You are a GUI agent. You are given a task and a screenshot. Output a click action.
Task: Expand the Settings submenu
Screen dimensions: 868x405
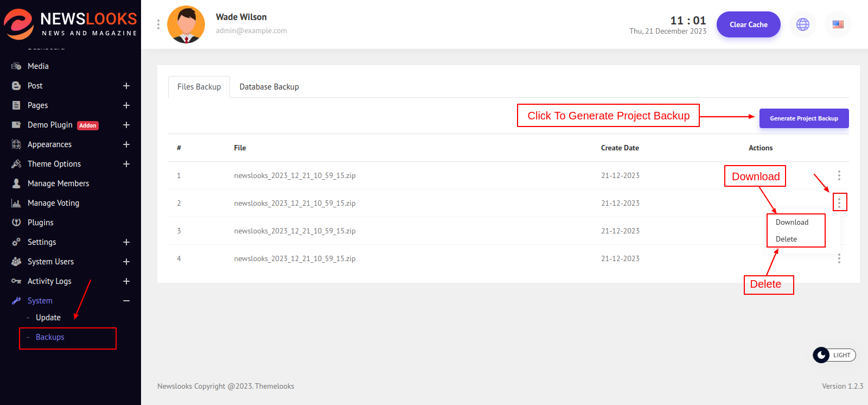click(x=126, y=242)
